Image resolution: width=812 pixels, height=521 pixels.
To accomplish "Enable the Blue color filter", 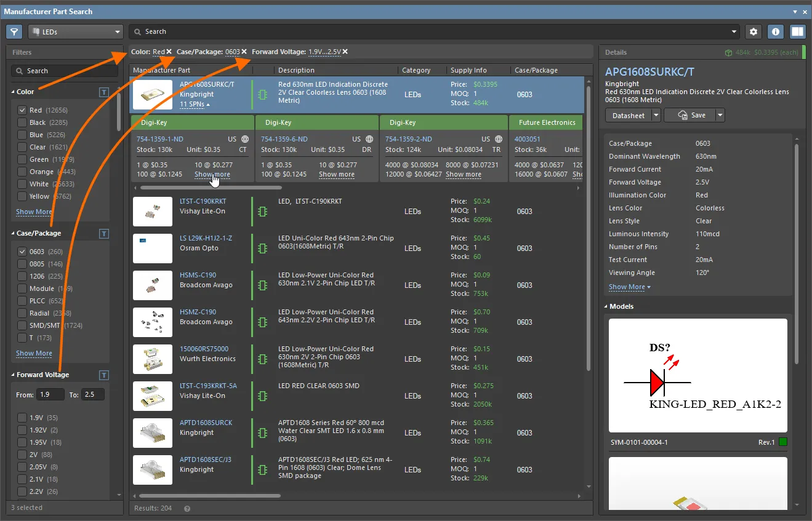I will (x=22, y=135).
